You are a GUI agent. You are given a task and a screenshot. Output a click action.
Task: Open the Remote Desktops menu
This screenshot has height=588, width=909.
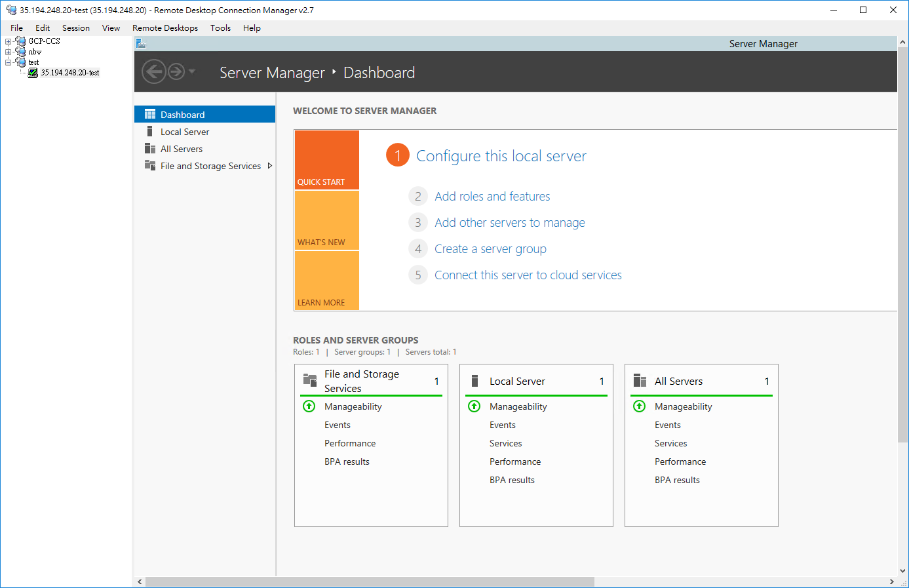coord(165,28)
